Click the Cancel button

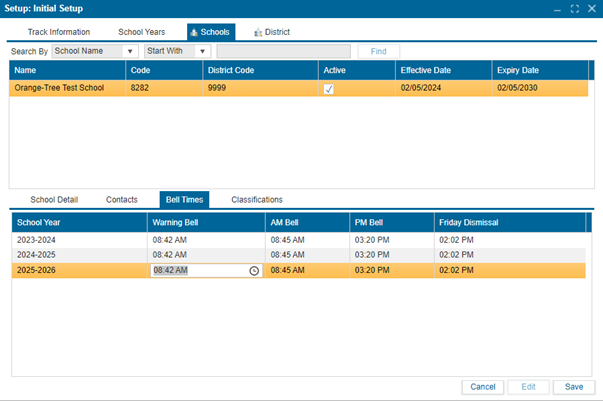coord(483,387)
